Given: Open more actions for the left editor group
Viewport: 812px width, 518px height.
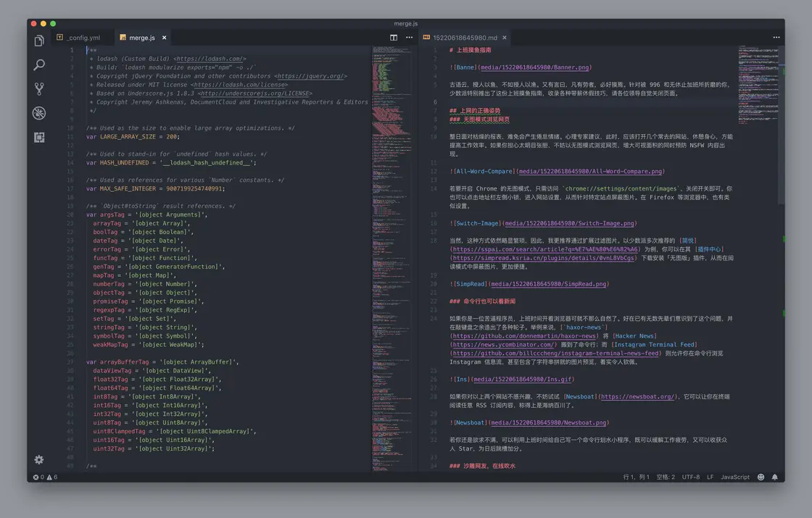Looking at the screenshot, I should pyautogui.click(x=409, y=38).
